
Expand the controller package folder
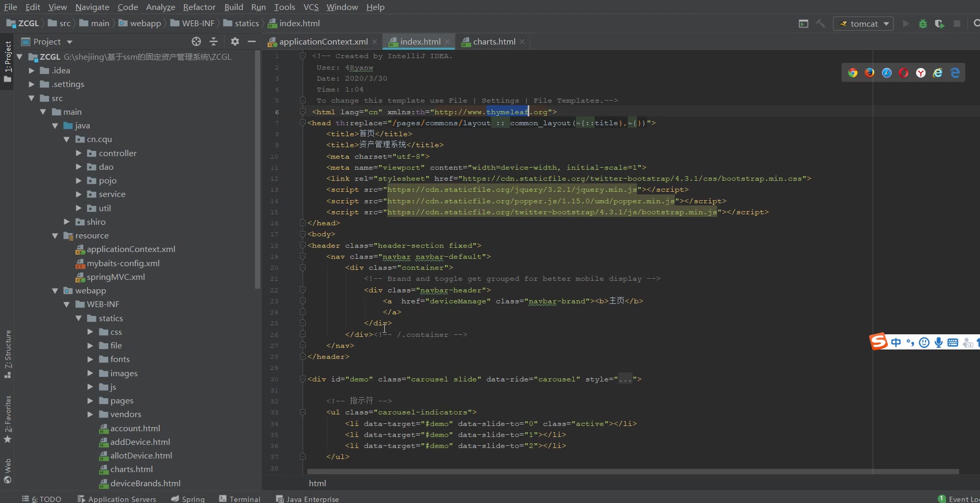click(79, 153)
